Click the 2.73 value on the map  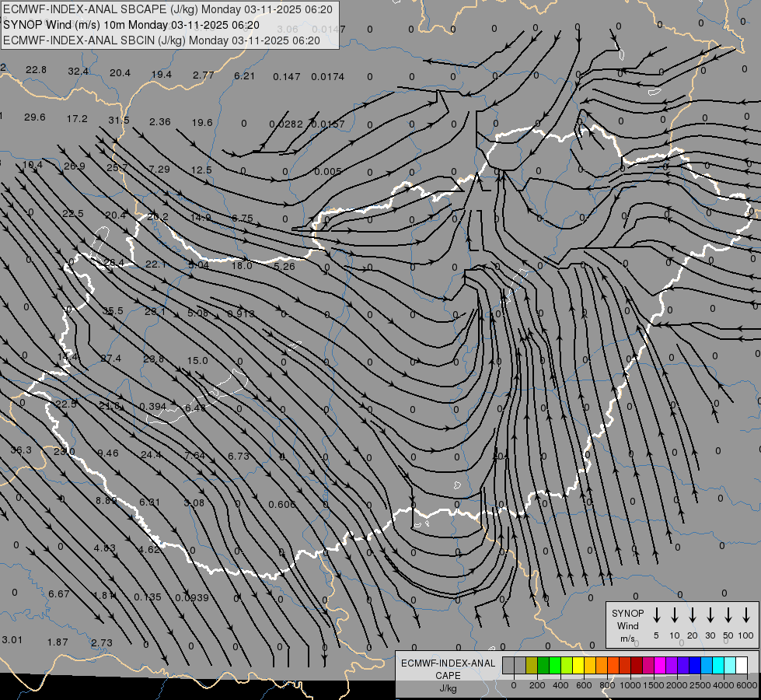coord(102,642)
